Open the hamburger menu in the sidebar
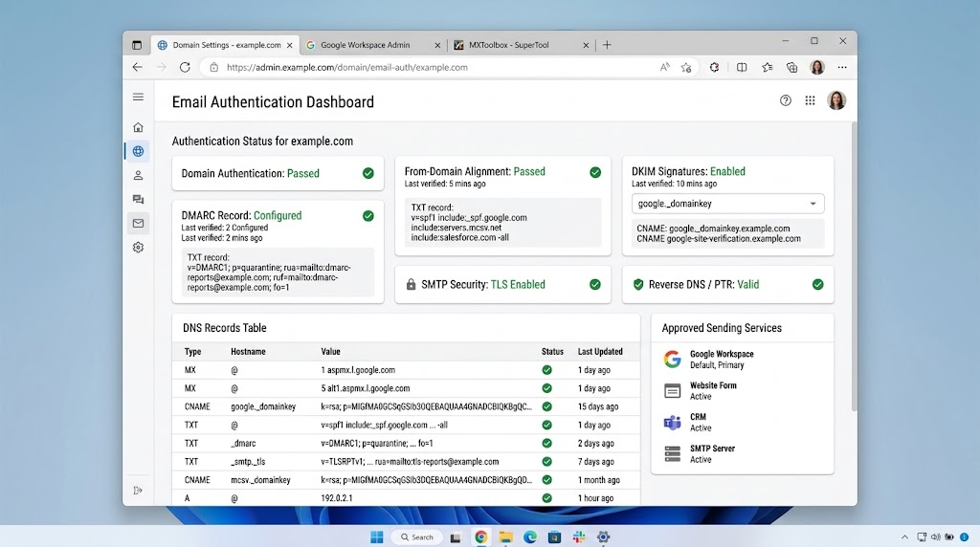980x547 pixels. tap(138, 97)
